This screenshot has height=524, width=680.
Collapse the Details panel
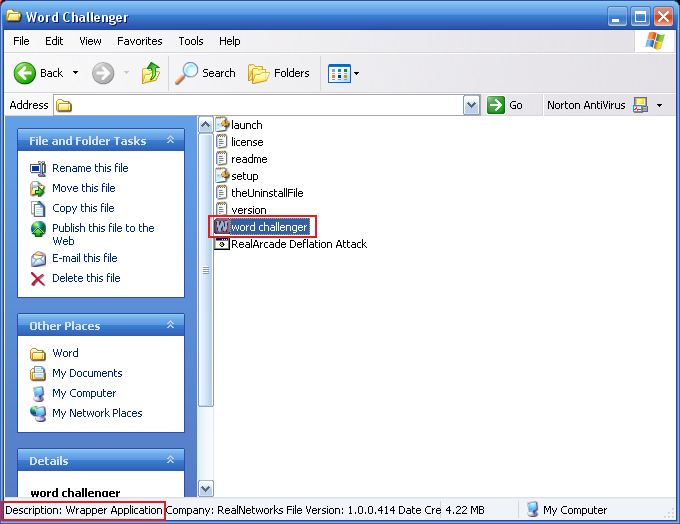click(x=170, y=460)
